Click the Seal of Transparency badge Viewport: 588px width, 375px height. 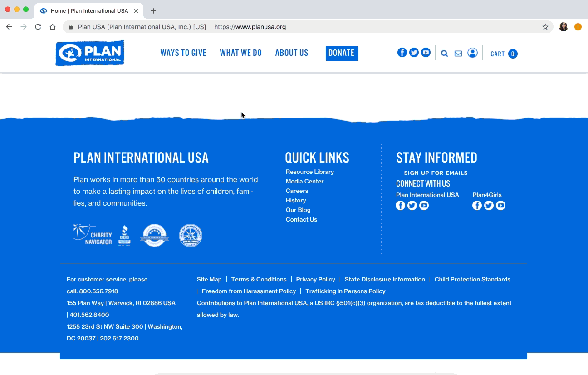[191, 235]
